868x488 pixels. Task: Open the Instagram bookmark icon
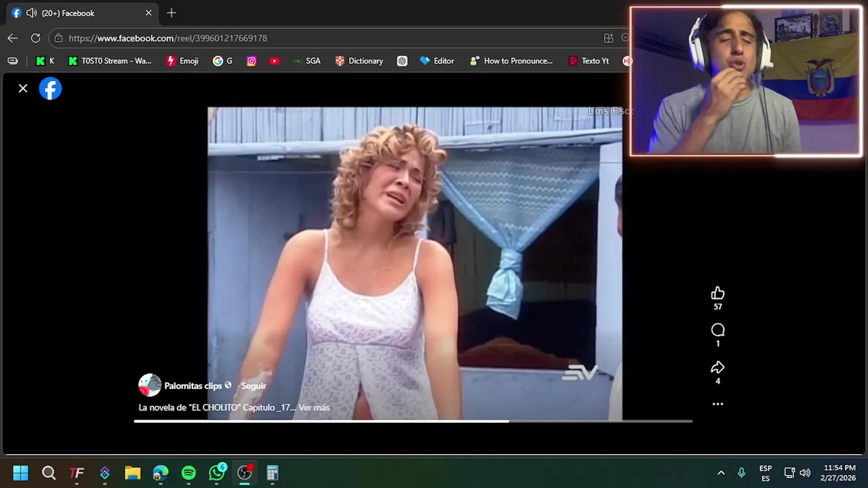pyautogui.click(x=252, y=60)
